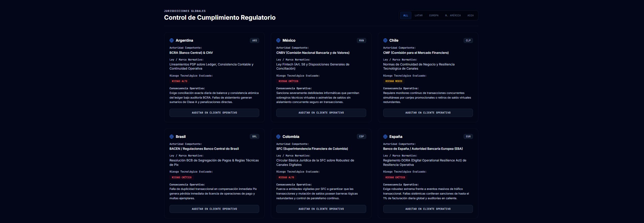The width and height of the screenshot is (644, 223).
Task: Click the CMF authority text
Action: coord(416,53)
